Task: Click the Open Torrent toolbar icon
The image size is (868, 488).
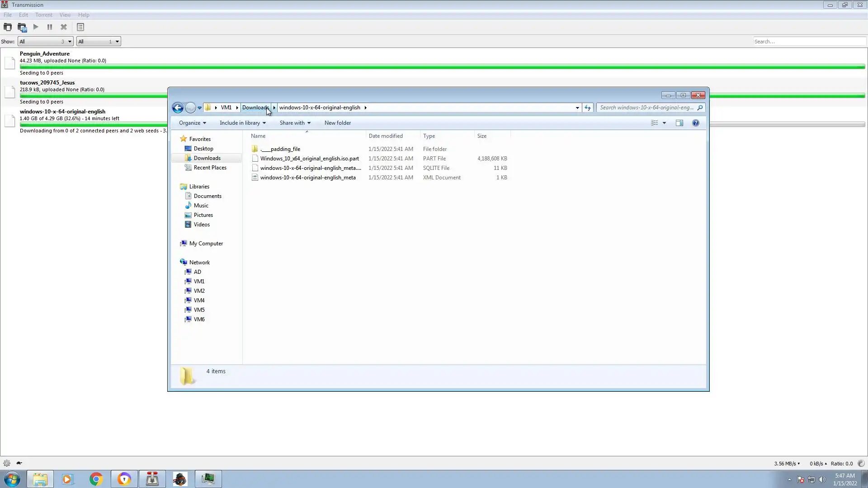Action: tap(8, 27)
